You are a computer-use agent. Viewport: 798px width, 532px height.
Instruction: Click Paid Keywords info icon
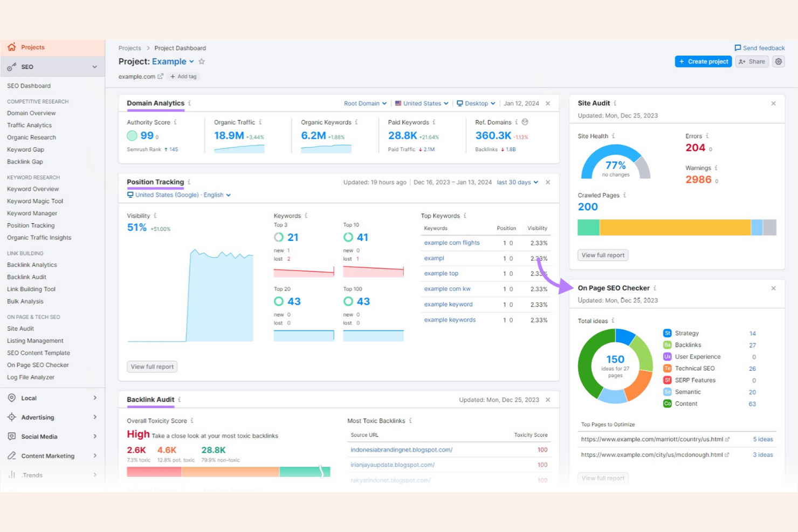434,122
